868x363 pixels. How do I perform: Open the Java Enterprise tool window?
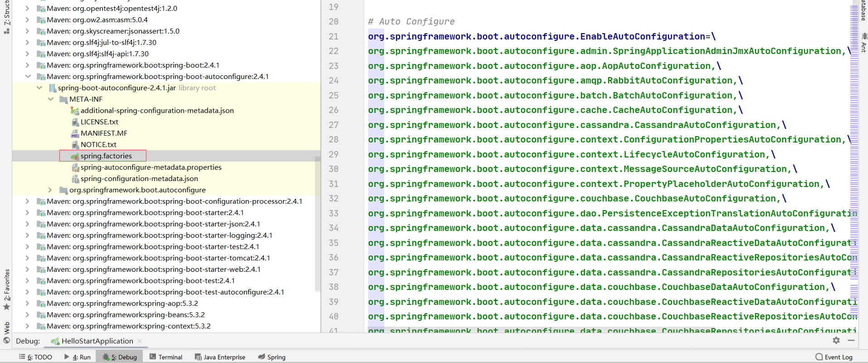click(220, 357)
